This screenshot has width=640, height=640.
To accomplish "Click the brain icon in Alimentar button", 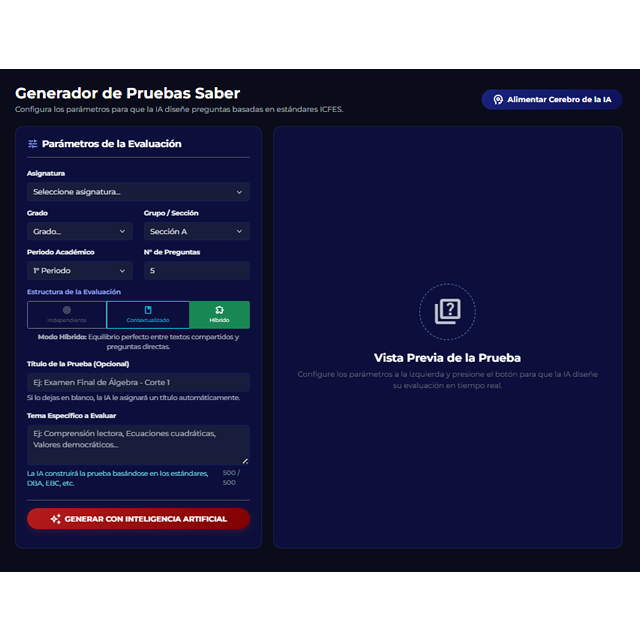I will tap(498, 100).
